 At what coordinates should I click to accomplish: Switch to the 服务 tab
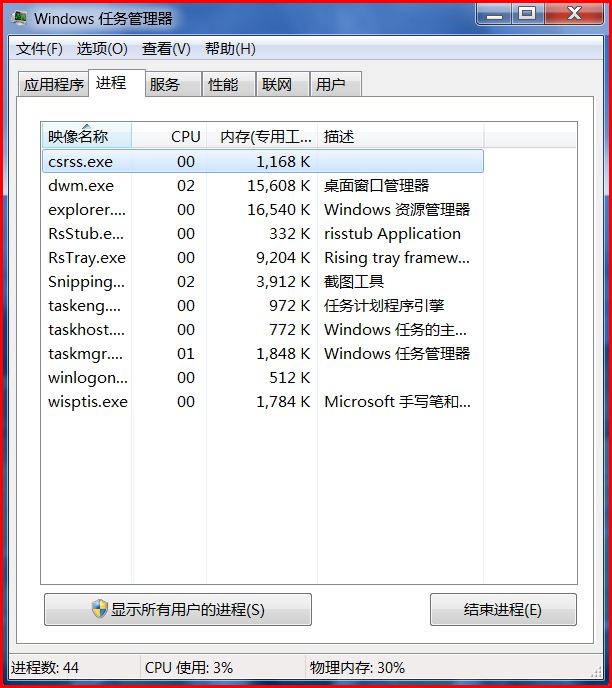point(173,84)
